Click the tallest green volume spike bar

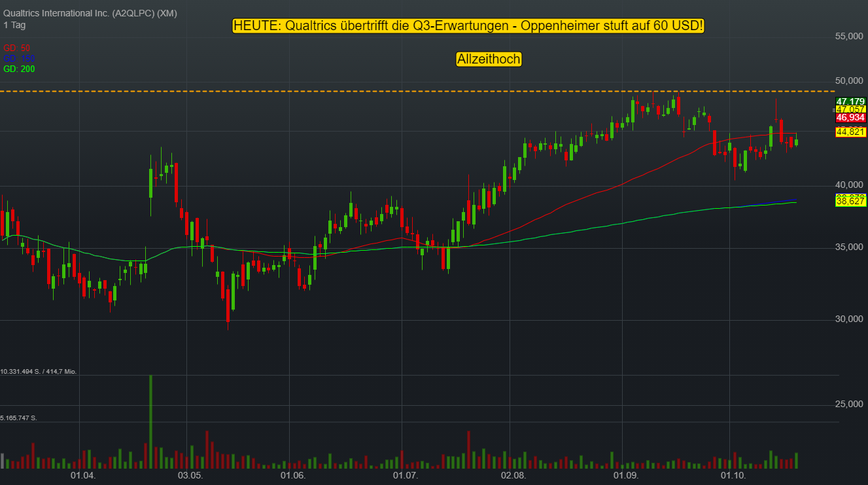tap(151, 422)
